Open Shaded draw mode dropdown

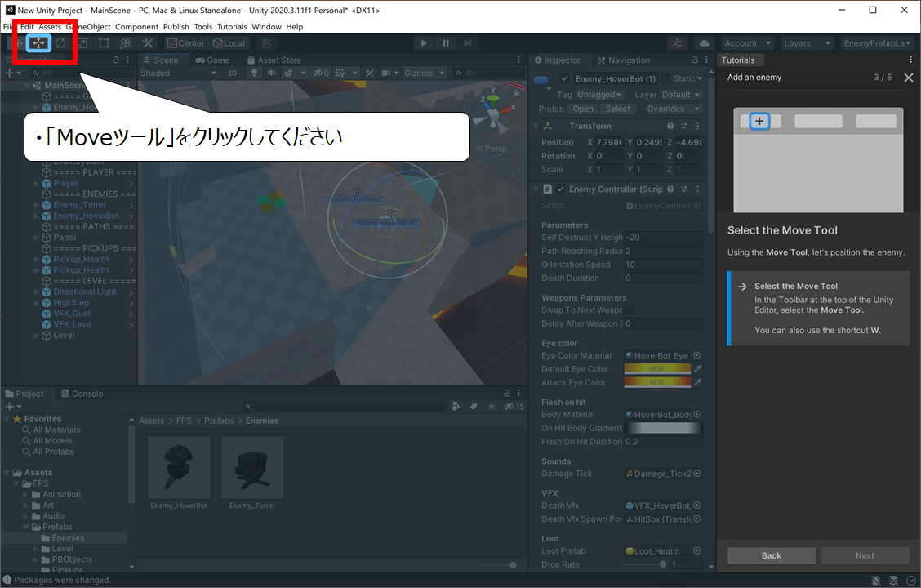pos(179,73)
